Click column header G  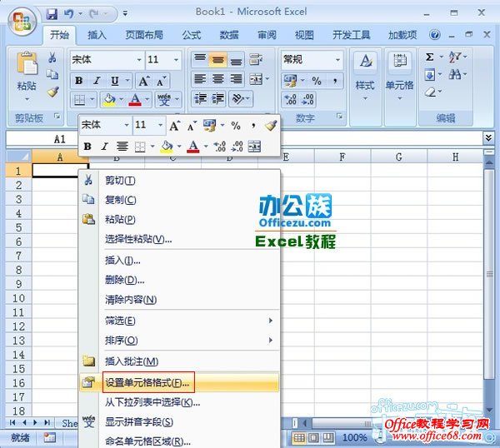click(398, 157)
